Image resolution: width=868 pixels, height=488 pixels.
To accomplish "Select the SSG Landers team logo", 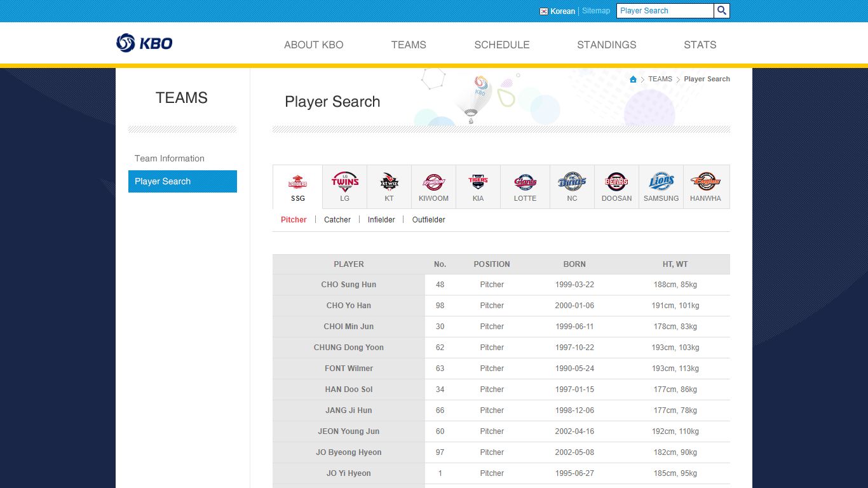I will 297,182.
